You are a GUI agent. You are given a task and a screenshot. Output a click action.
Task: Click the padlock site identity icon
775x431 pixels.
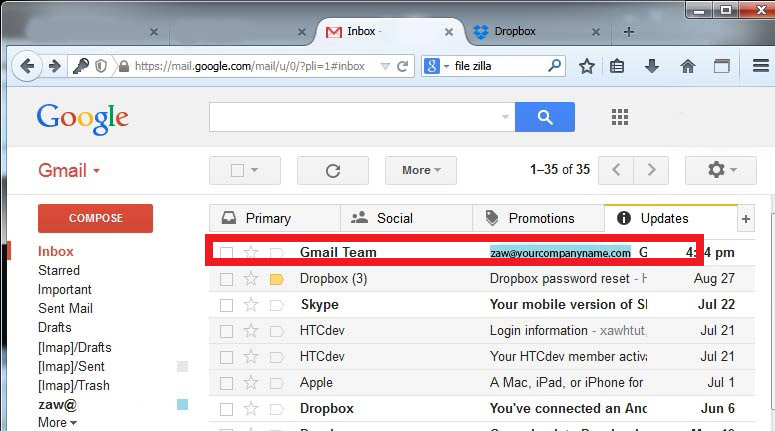[x=124, y=66]
